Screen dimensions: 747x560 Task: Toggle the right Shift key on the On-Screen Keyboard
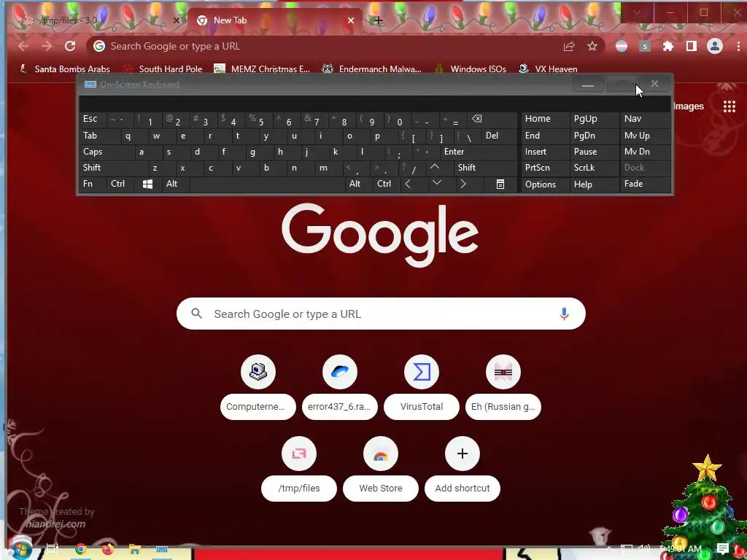[486, 168]
